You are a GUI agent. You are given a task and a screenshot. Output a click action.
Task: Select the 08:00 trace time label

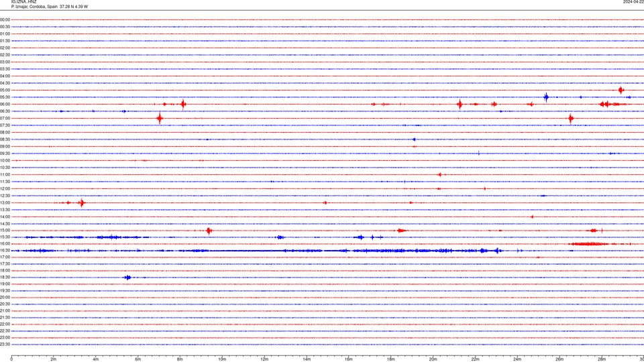pos(5,132)
